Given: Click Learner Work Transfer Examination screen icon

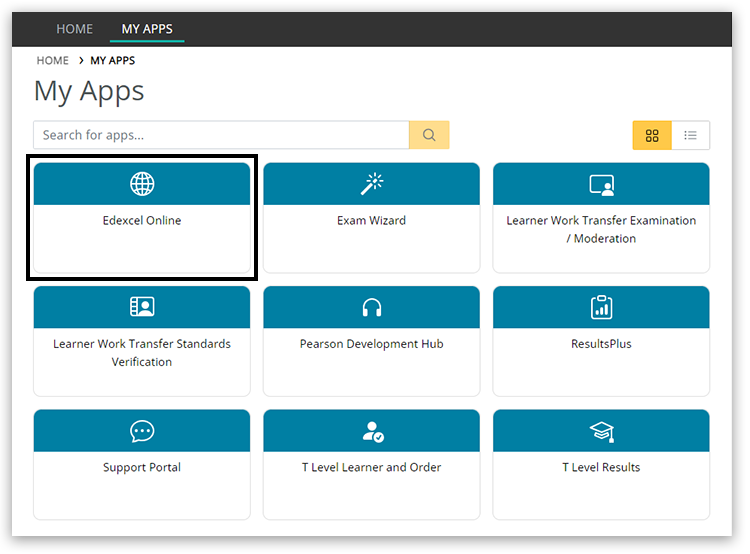Looking at the screenshot, I should (x=601, y=184).
